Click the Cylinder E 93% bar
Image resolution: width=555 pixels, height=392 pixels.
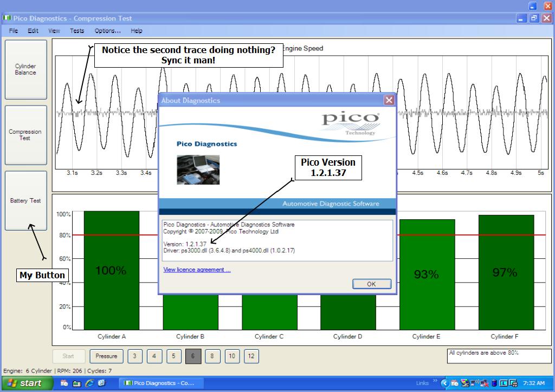(x=427, y=275)
